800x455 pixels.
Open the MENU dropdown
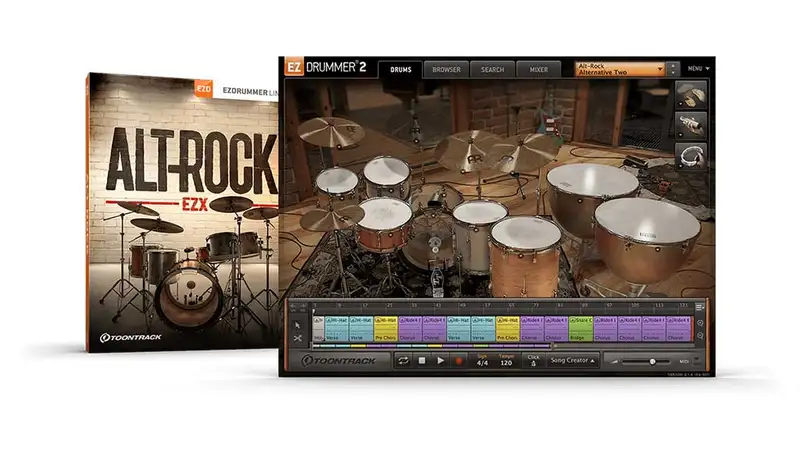[698, 68]
